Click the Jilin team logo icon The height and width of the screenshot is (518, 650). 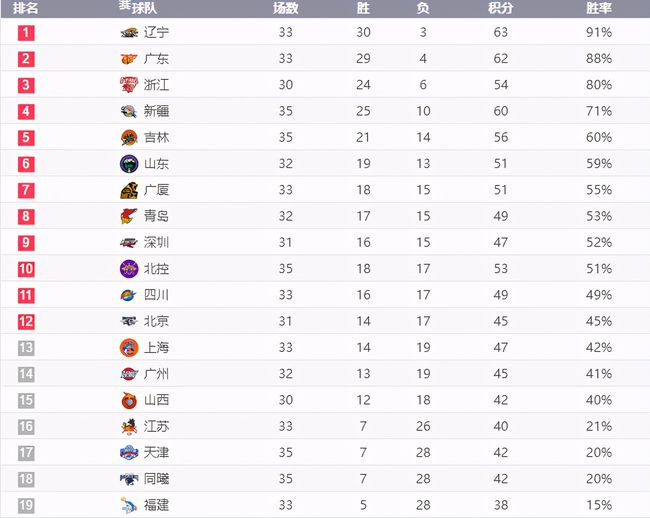tap(129, 138)
